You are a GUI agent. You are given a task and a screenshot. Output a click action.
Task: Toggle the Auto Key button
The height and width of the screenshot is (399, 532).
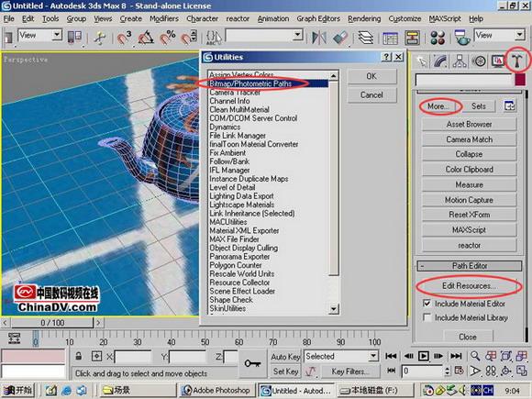click(285, 356)
